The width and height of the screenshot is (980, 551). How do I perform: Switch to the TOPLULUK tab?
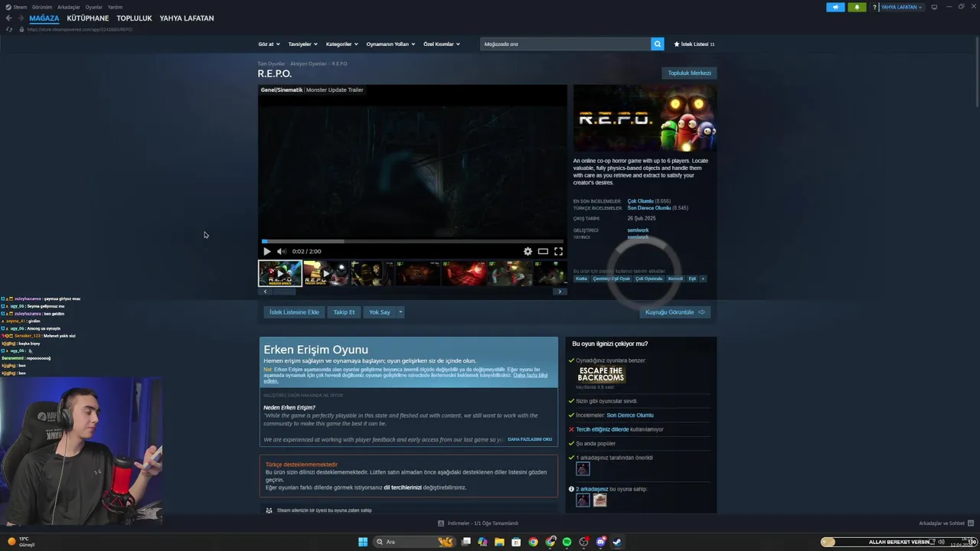coord(134,18)
